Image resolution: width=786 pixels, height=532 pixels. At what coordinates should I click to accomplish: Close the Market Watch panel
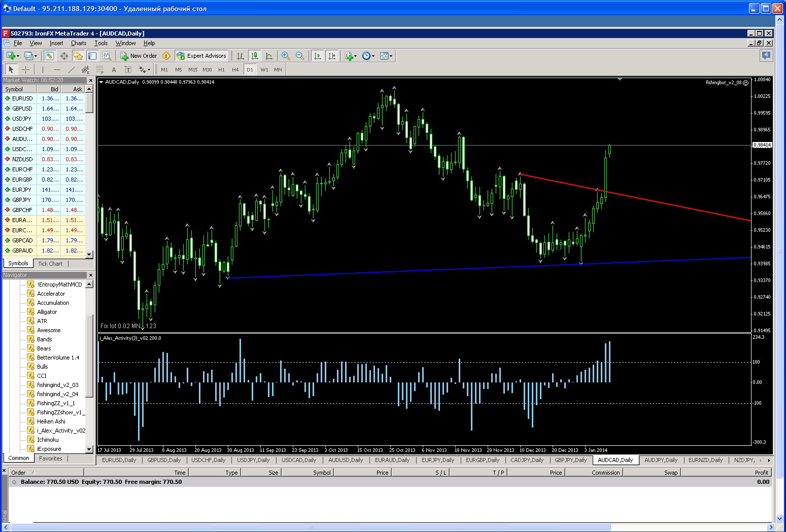91,80
